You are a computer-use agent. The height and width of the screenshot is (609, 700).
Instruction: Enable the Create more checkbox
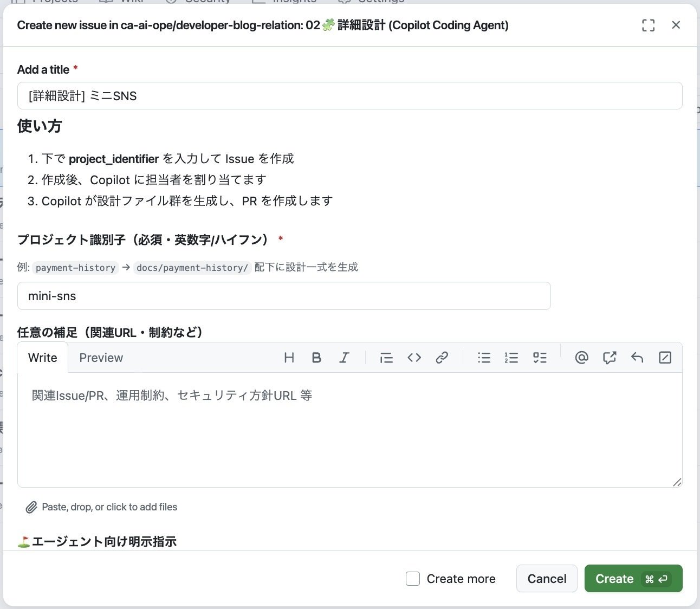click(x=412, y=579)
